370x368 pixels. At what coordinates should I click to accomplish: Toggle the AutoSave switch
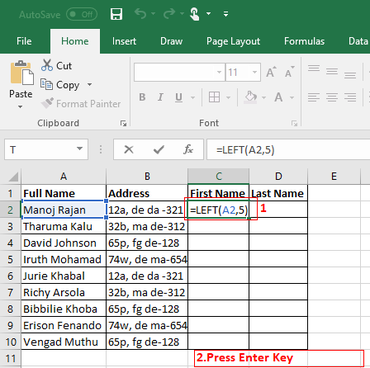coord(82,14)
